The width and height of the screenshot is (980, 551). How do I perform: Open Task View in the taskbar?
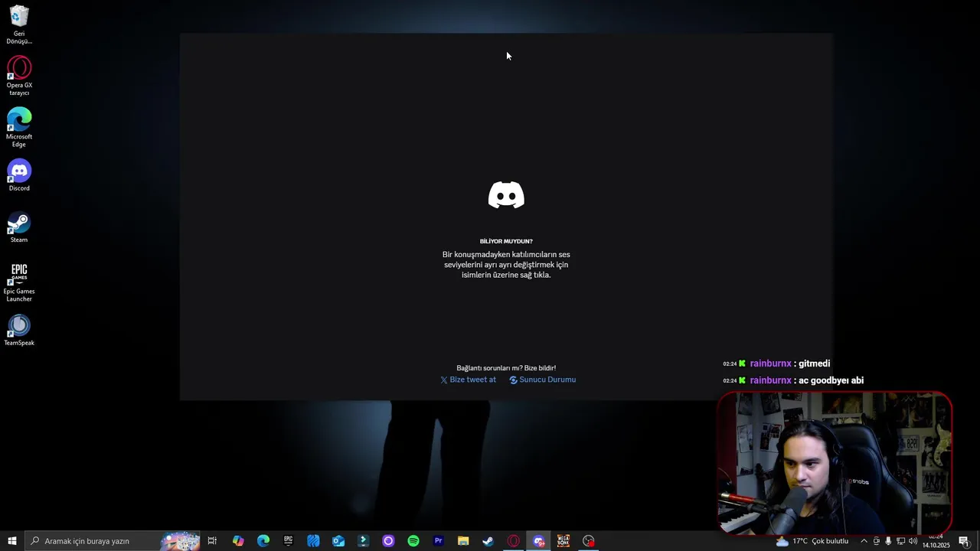pyautogui.click(x=213, y=541)
